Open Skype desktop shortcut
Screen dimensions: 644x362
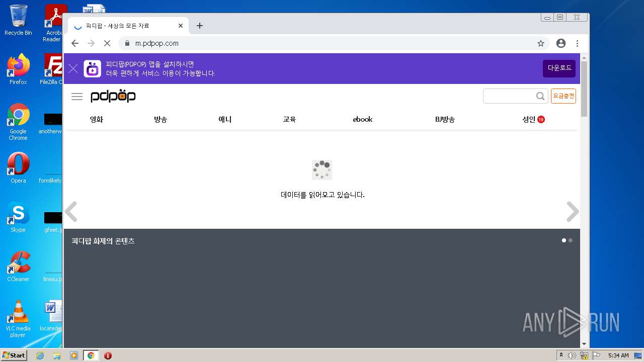[x=18, y=217]
